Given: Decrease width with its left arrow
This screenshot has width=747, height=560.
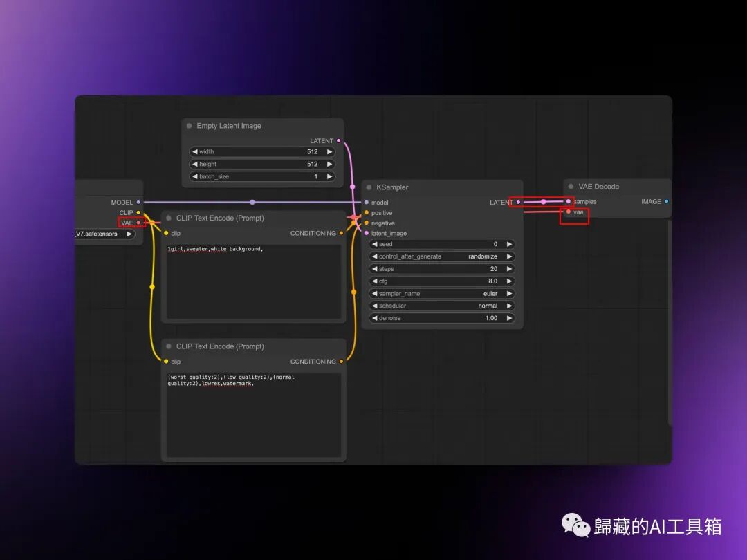Looking at the screenshot, I should pos(195,152).
